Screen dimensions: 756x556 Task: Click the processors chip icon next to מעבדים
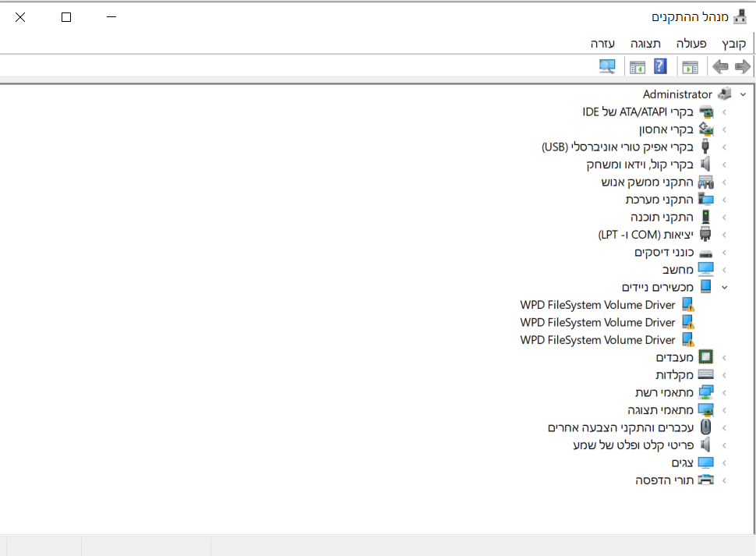pos(706,356)
